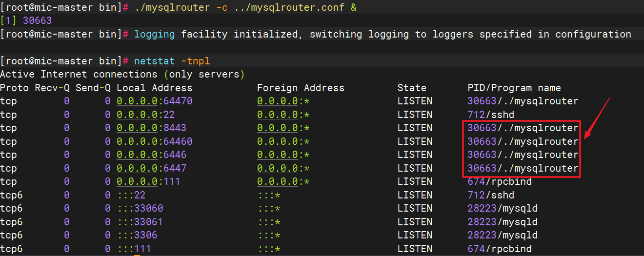Select tcp6 local address :::3306
644x256 pixels.
(x=137, y=235)
